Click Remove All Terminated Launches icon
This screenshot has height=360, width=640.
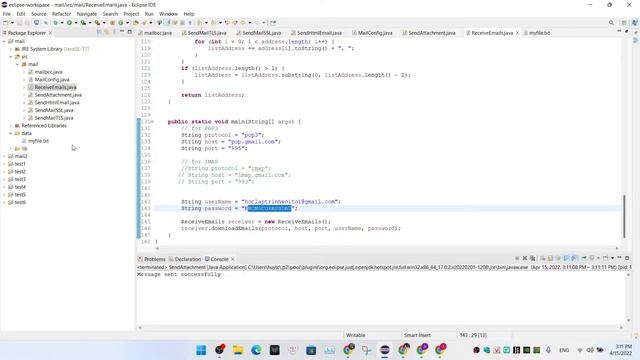click(x=533, y=258)
